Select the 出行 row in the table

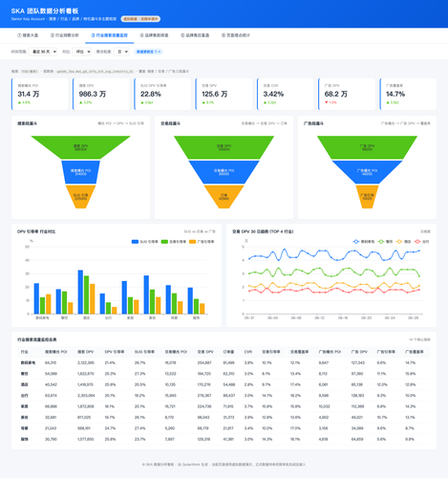tap(224, 396)
